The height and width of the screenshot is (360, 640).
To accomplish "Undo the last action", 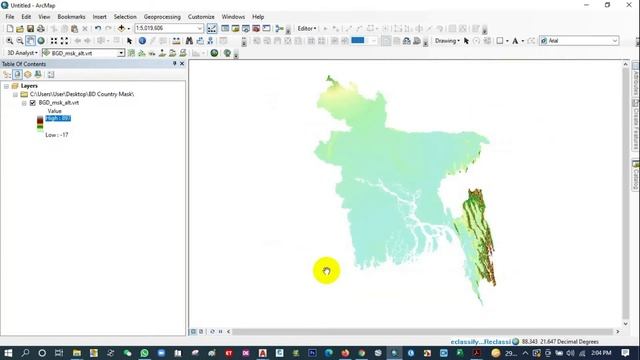I will point(98,29).
